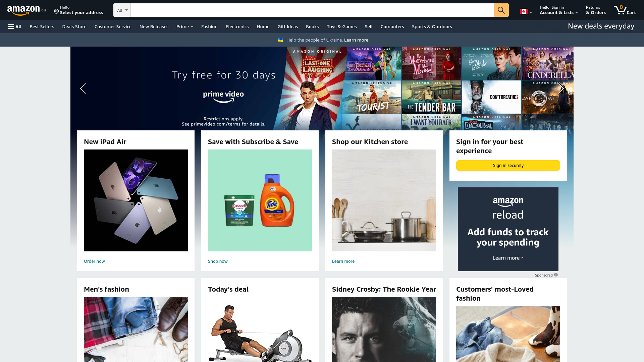644x362 pixels.
Task: Click the Amazon.ca logo
Action: coord(26,10)
